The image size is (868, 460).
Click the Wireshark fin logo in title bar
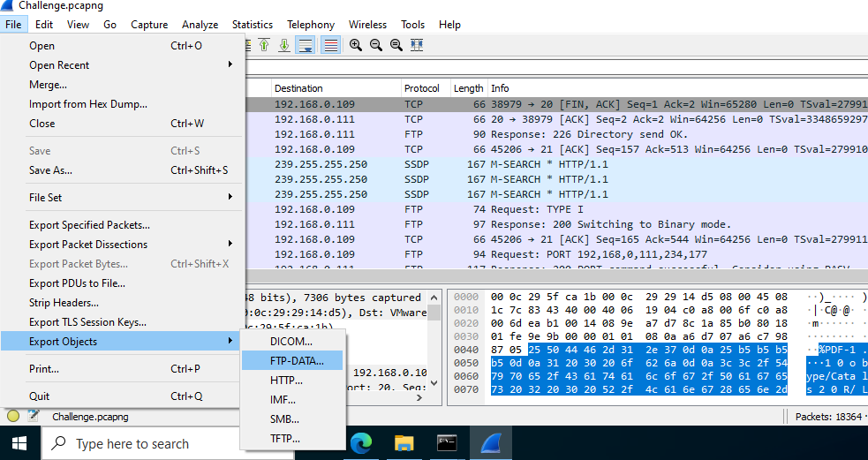click(x=7, y=5)
